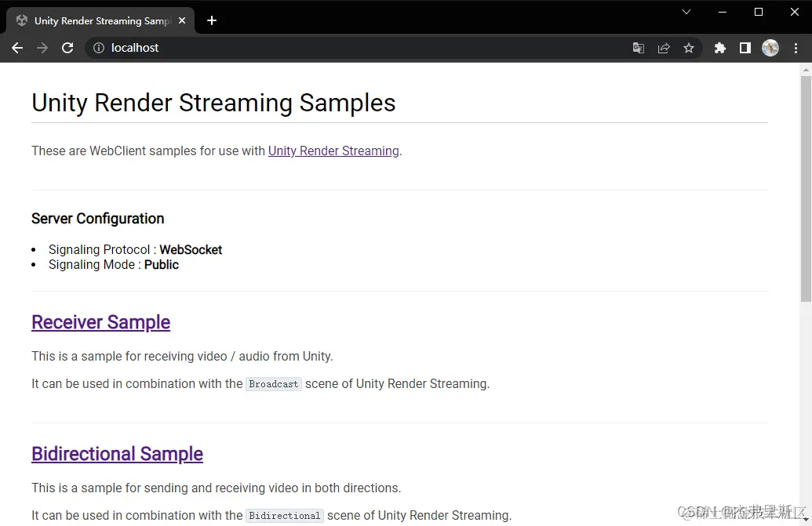Share this page via share icon

(664, 48)
